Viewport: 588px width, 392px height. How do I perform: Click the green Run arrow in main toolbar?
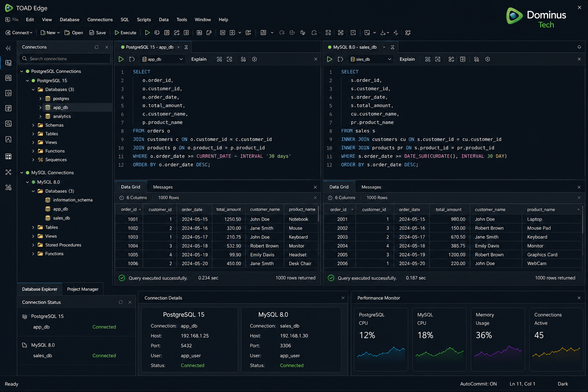click(147, 33)
